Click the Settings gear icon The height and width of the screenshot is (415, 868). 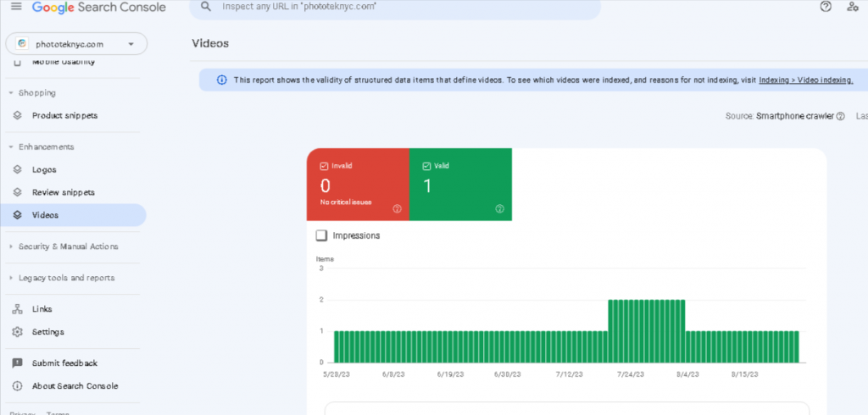coord(17,332)
